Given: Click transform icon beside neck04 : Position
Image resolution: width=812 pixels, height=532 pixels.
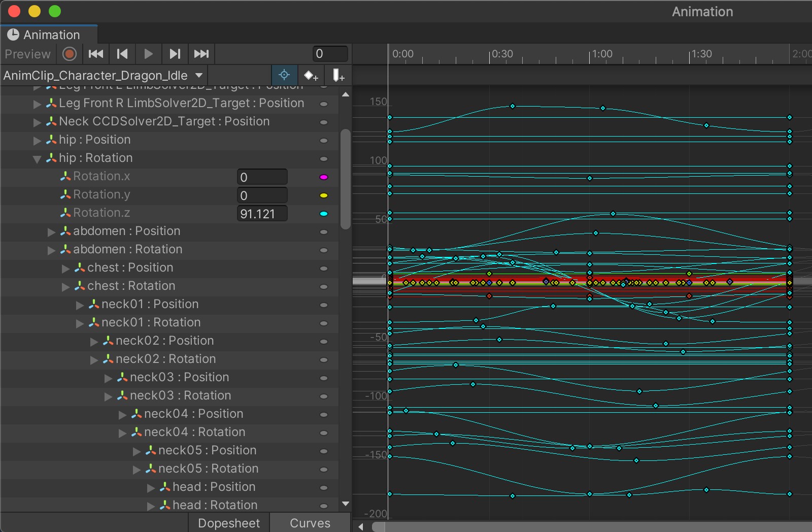Looking at the screenshot, I should [137, 414].
